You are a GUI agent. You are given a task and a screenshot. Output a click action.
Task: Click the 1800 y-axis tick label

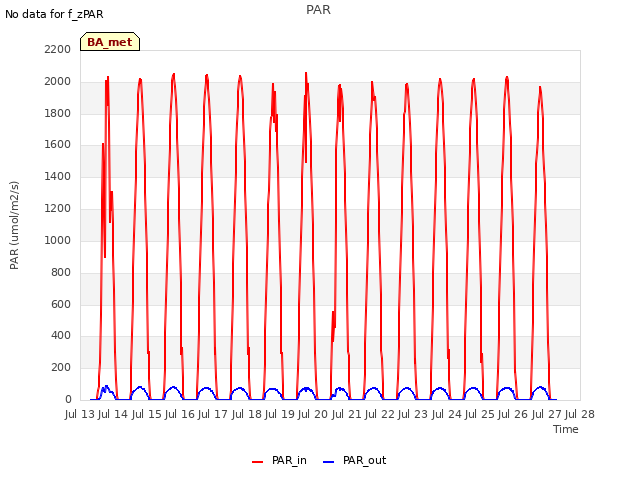pyautogui.click(x=58, y=113)
